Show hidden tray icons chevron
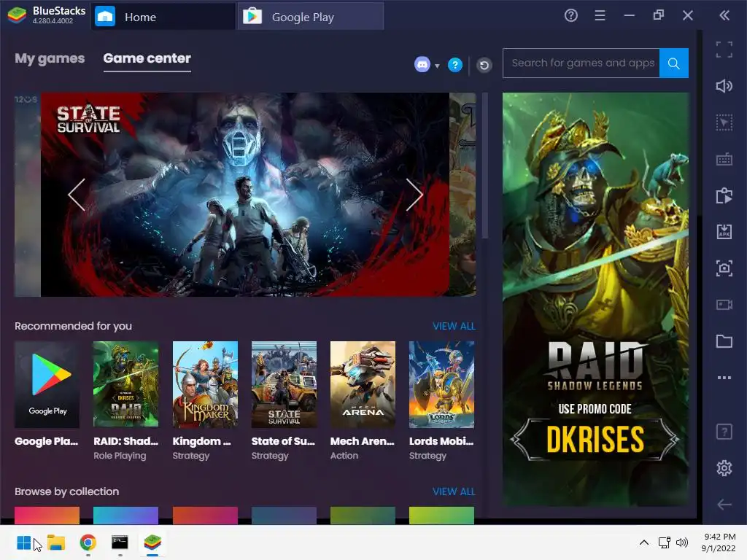Viewport: 747px width, 560px height. pyautogui.click(x=643, y=542)
